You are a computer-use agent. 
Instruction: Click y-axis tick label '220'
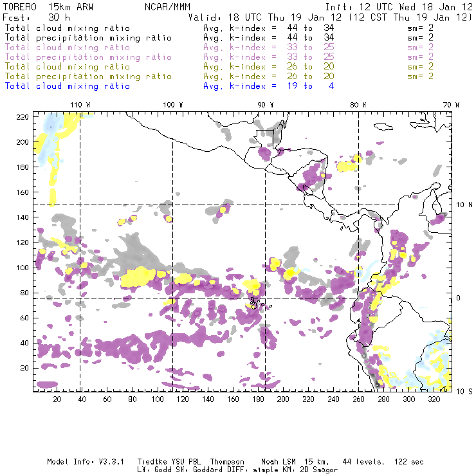[x=23, y=117]
